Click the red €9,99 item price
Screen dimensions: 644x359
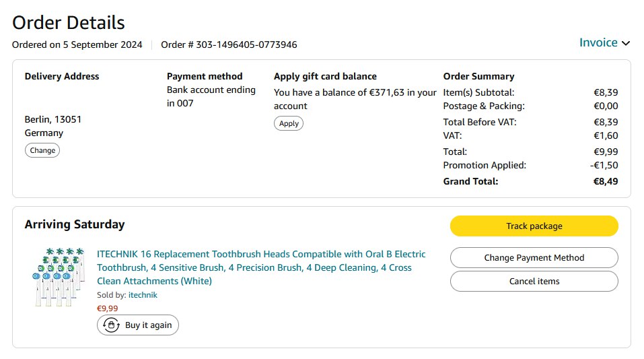tap(108, 308)
